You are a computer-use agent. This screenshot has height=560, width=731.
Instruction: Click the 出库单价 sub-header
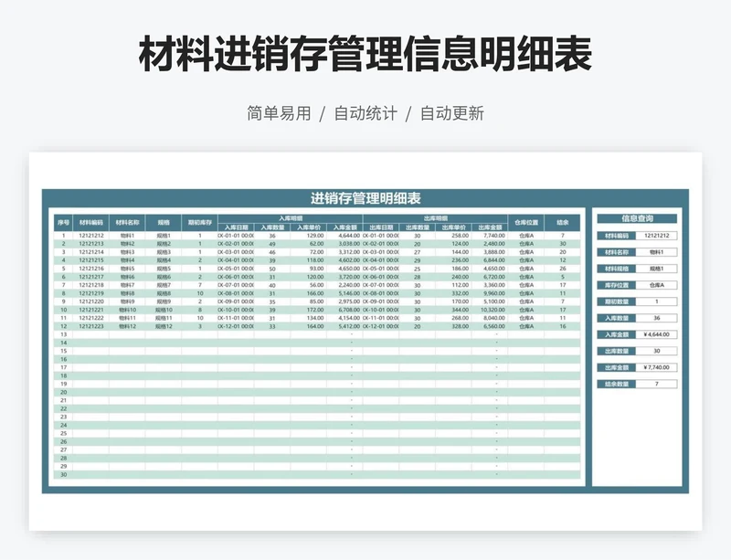pyautogui.click(x=453, y=227)
